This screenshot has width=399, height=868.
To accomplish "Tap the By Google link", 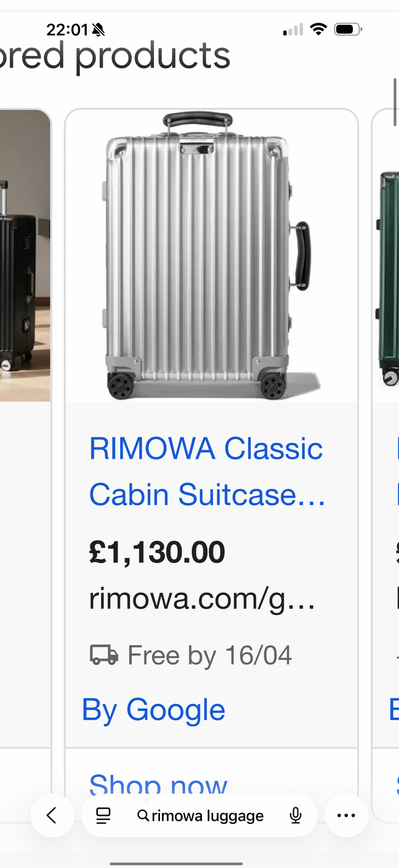I will click(x=153, y=709).
